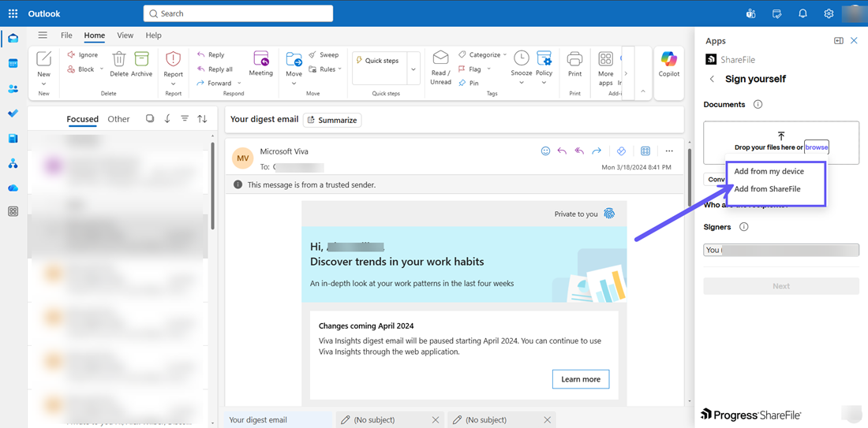Toggle the navigation pane hamburger
Image resolution: width=868 pixels, height=428 pixels.
[x=43, y=35]
